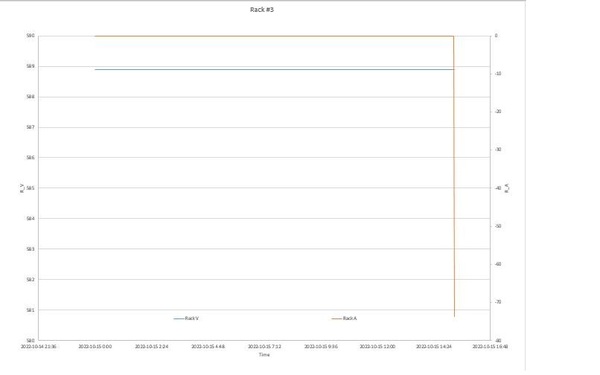Click the 2022-10-15 16:48 x-axis label
600x375 pixels.
pos(490,347)
